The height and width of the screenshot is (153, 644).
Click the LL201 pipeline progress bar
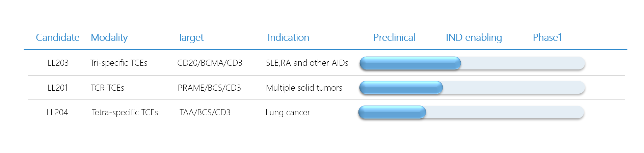coord(472,88)
